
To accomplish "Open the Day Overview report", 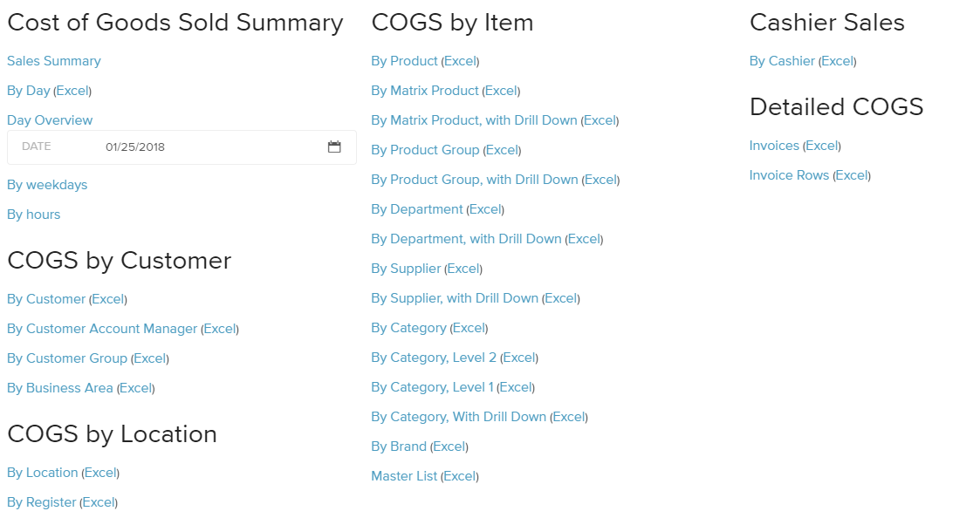I will (x=50, y=120).
